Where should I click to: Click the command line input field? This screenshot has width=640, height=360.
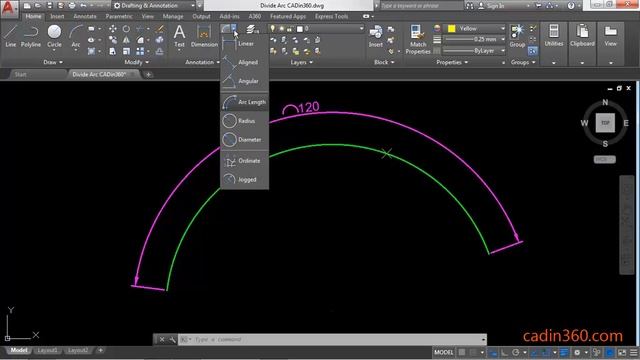331,339
